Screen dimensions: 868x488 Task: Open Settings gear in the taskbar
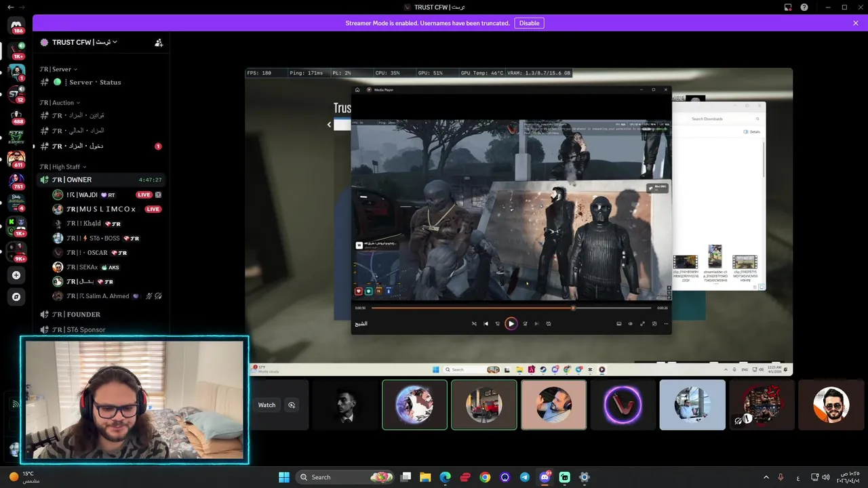point(585,477)
